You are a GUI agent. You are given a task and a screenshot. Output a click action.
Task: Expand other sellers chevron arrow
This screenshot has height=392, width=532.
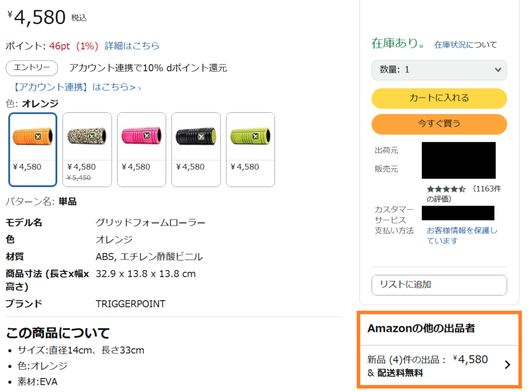pos(507,364)
